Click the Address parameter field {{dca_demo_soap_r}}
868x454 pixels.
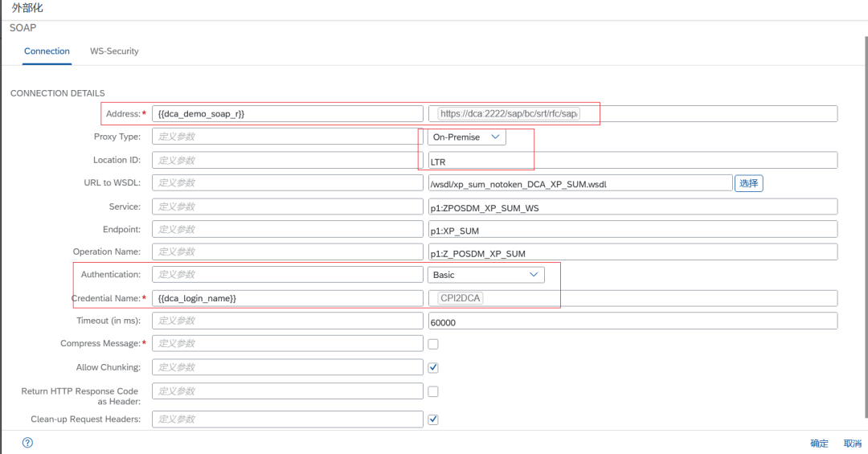click(287, 113)
